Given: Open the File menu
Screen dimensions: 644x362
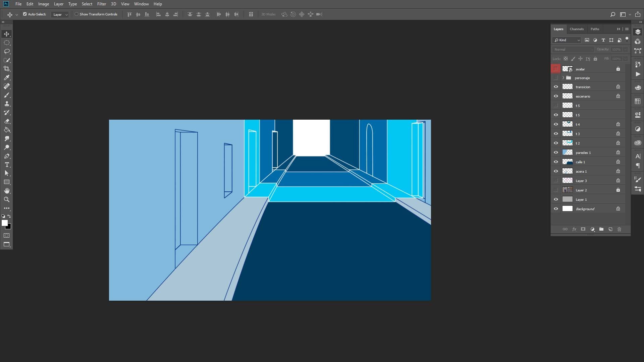Looking at the screenshot, I should (18, 4).
